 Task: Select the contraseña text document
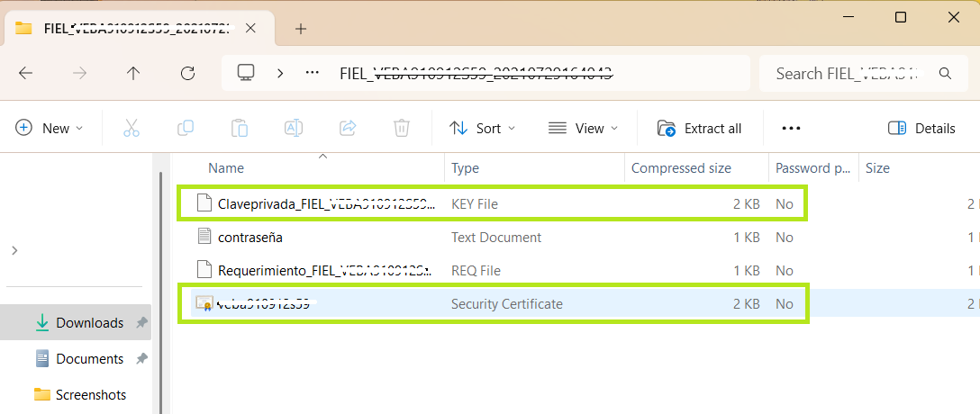pos(252,238)
